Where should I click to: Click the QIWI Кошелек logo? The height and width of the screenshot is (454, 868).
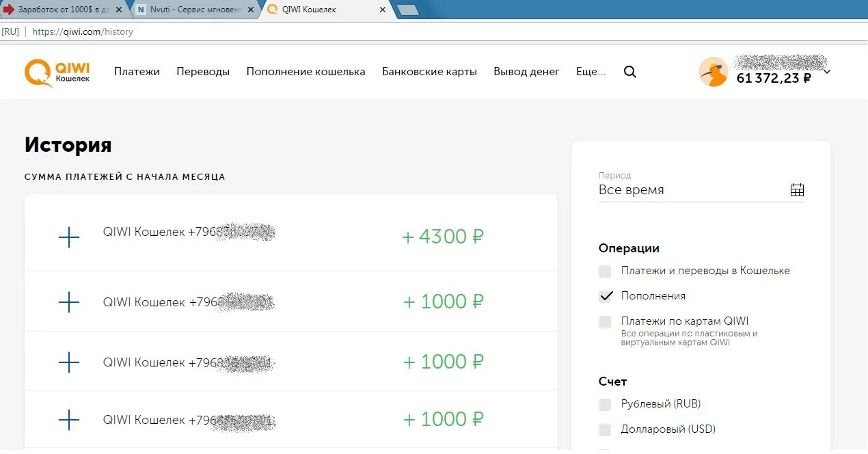click(57, 73)
